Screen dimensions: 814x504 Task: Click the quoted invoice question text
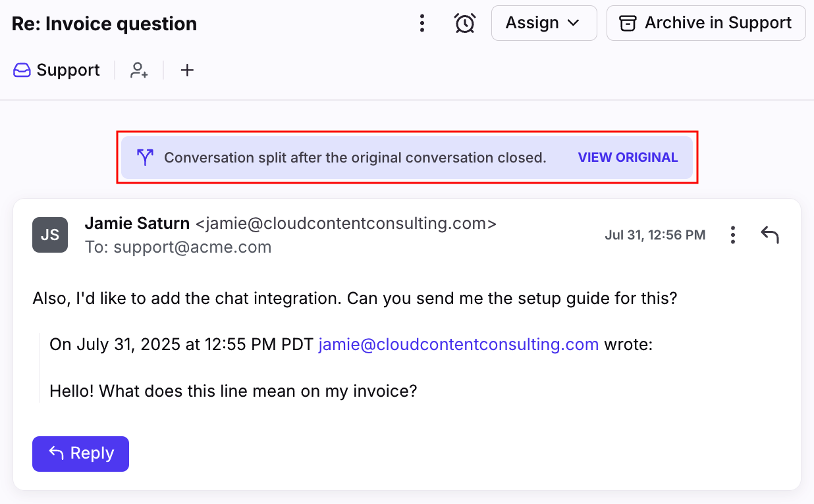pyautogui.click(x=233, y=391)
